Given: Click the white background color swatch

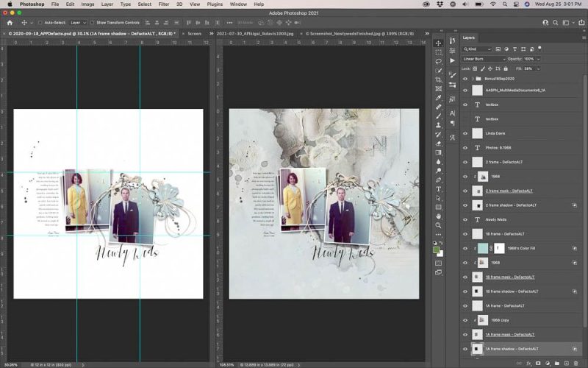Looking at the screenshot, I should (x=440, y=254).
